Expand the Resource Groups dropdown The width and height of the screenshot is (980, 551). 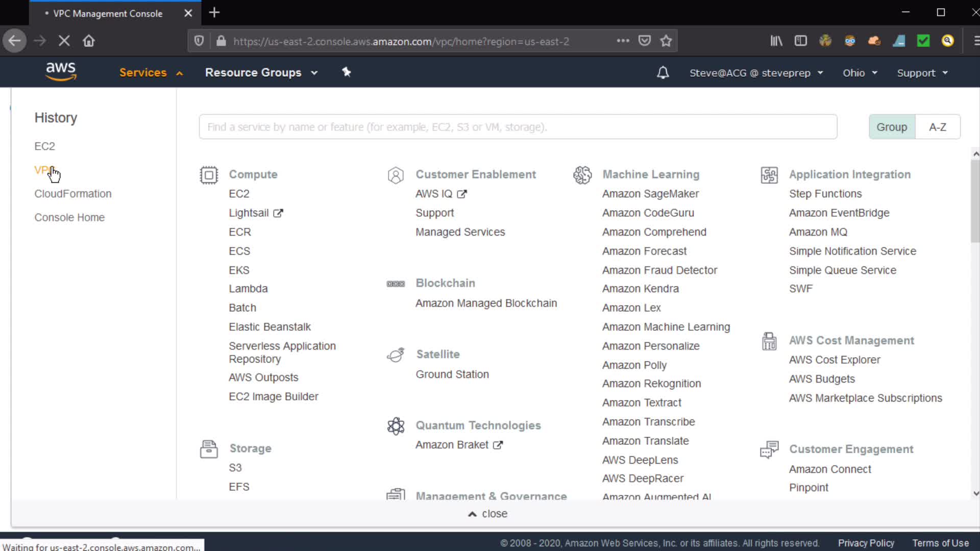pyautogui.click(x=261, y=72)
